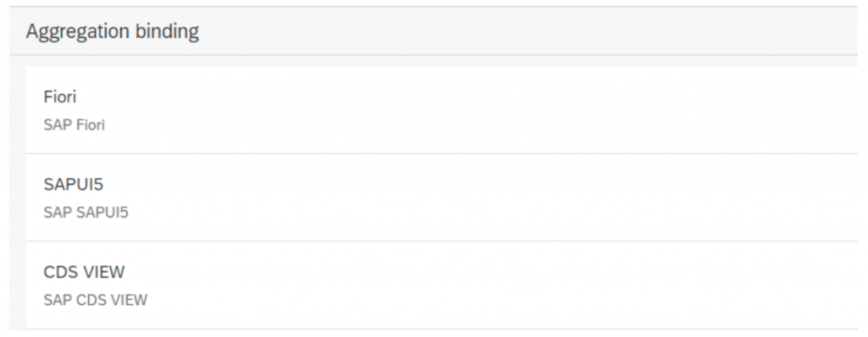Screen dimensions: 868x337
Task: Click empty area of CDS VIEW row
Action: [498, 285]
